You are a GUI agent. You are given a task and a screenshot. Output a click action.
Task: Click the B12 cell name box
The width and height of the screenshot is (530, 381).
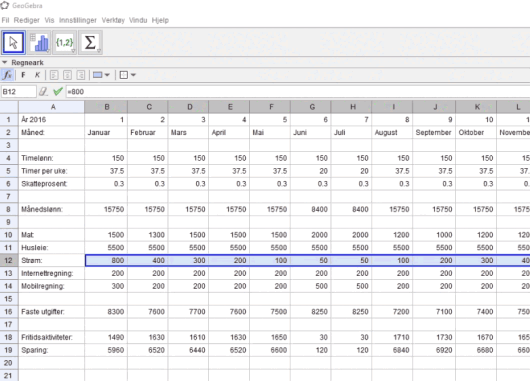[19, 92]
